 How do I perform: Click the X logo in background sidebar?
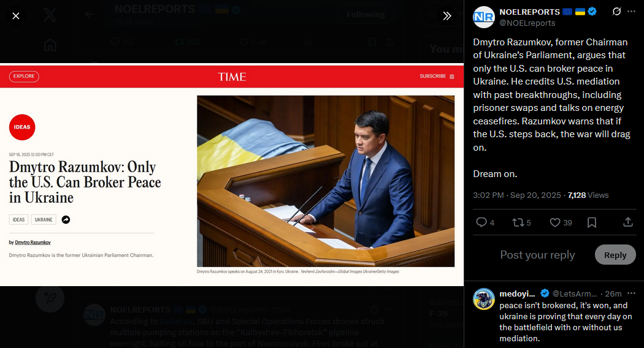[x=50, y=15]
